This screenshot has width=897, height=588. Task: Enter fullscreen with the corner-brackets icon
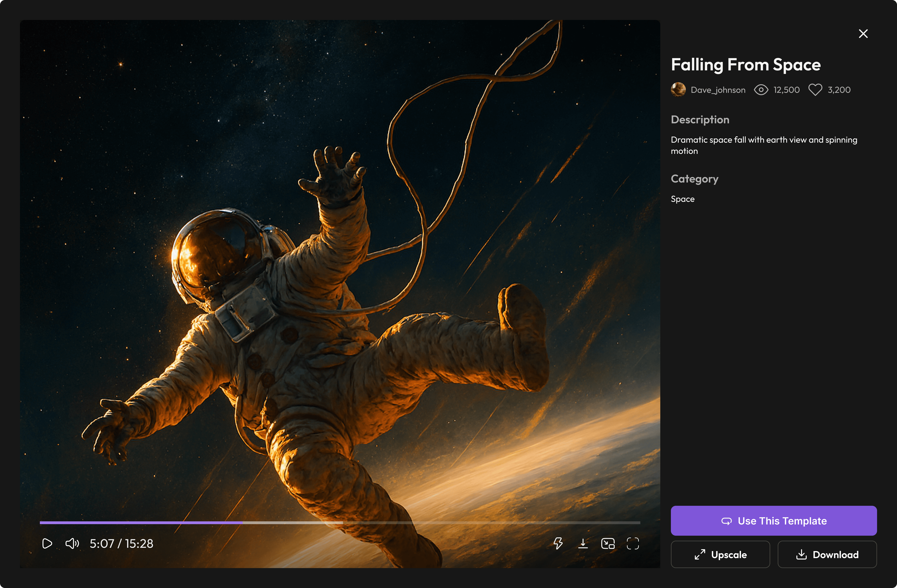click(x=633, y=543)
